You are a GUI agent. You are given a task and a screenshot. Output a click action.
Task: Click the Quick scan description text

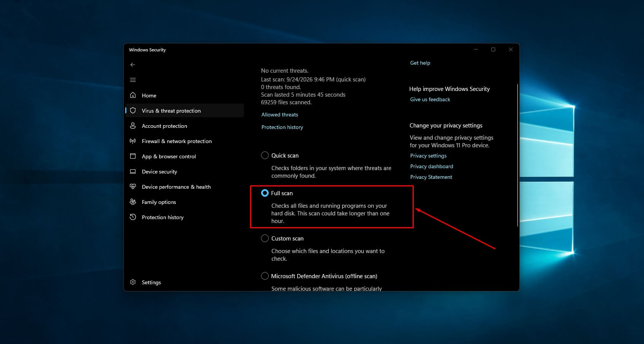[331, 172]
